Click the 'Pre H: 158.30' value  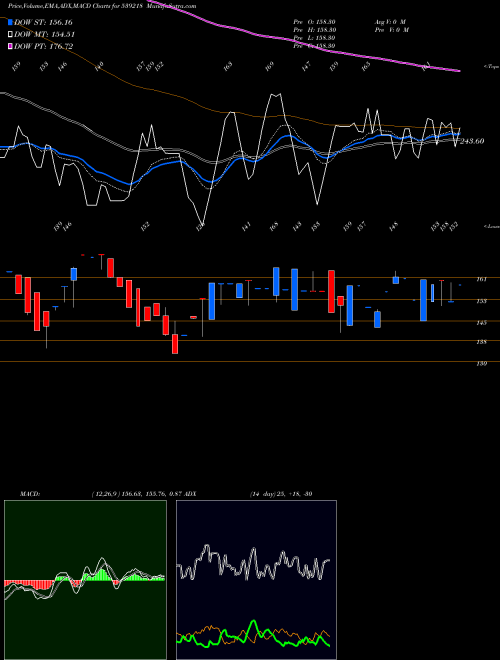click(x=314, y=30)
